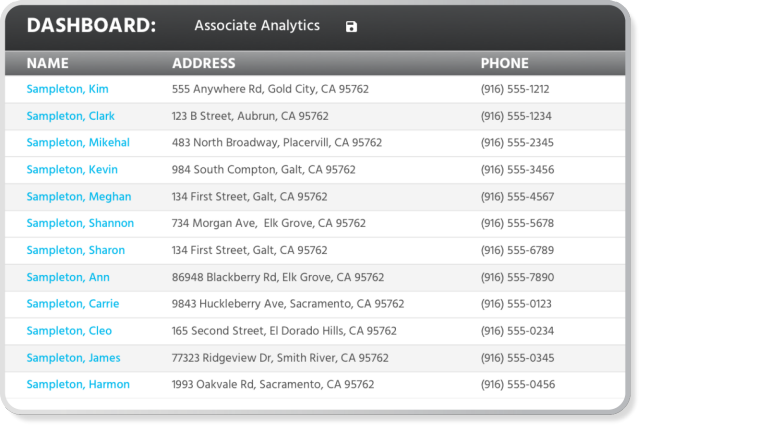Sort by the PHONE column header
This screenshot has height=432, width=768.
point(505,63)
